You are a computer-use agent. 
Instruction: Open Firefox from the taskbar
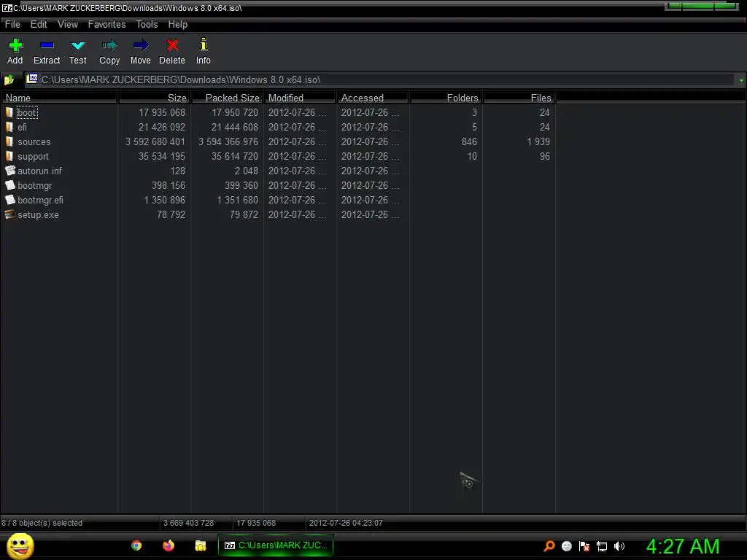pyautogui.click(x=169, y=545)
